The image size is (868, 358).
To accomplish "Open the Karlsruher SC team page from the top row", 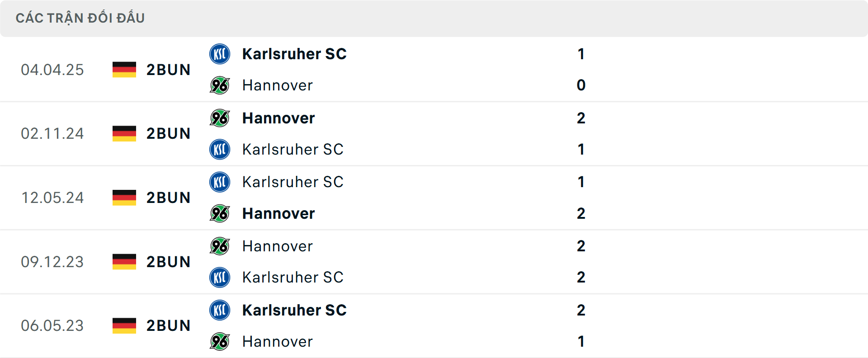I will (294, 54).
